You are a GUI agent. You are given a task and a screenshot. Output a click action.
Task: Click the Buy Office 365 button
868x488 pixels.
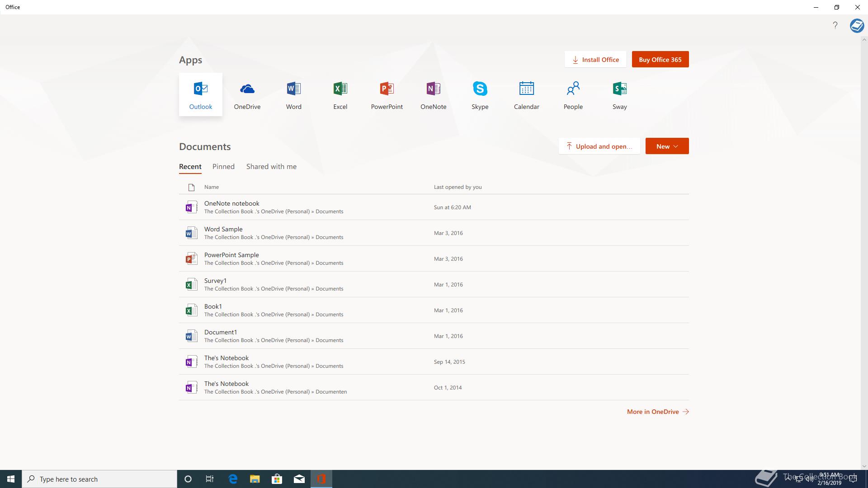660,59
